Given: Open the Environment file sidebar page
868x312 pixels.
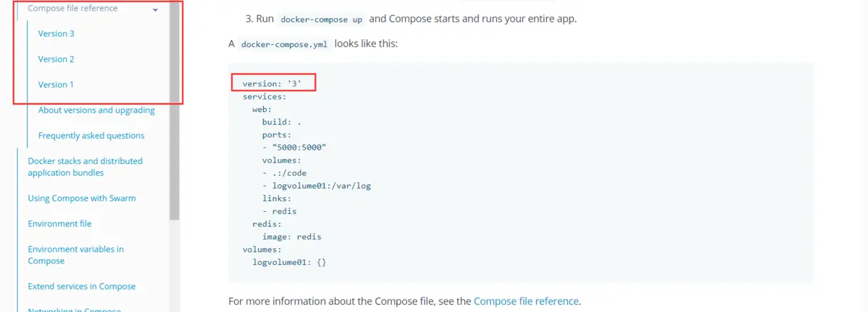Looking at the screenshot, I should (x=59, y=224).
